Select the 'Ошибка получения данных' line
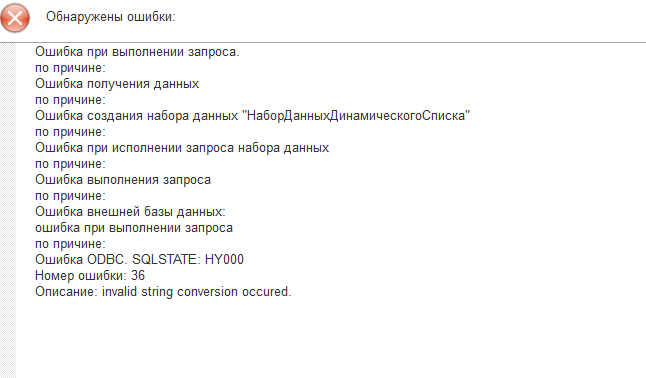Image resolution: width=646 pixels, height=378 pixels. [x=117, y=84]
